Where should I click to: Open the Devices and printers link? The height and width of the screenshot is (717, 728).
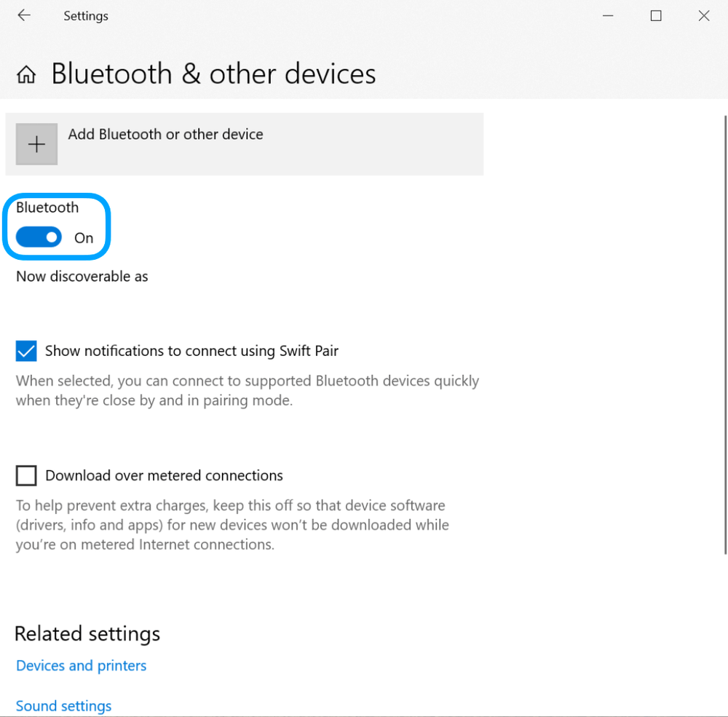tap(81, 666)
